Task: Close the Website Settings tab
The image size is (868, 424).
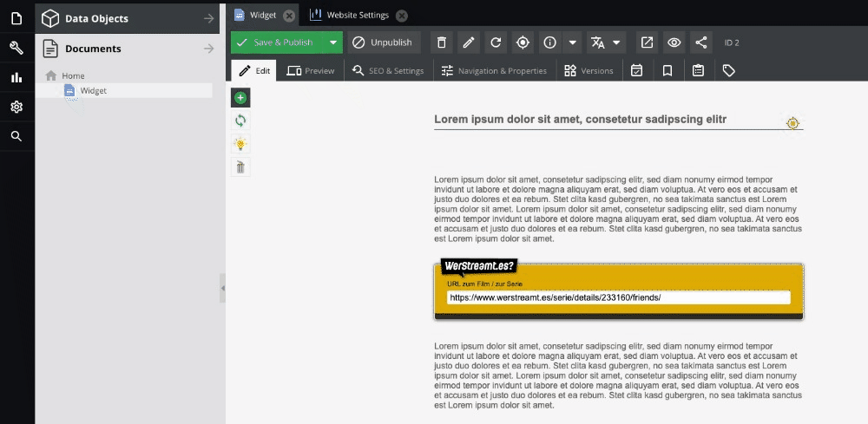Action: click(x=402, y=16)
